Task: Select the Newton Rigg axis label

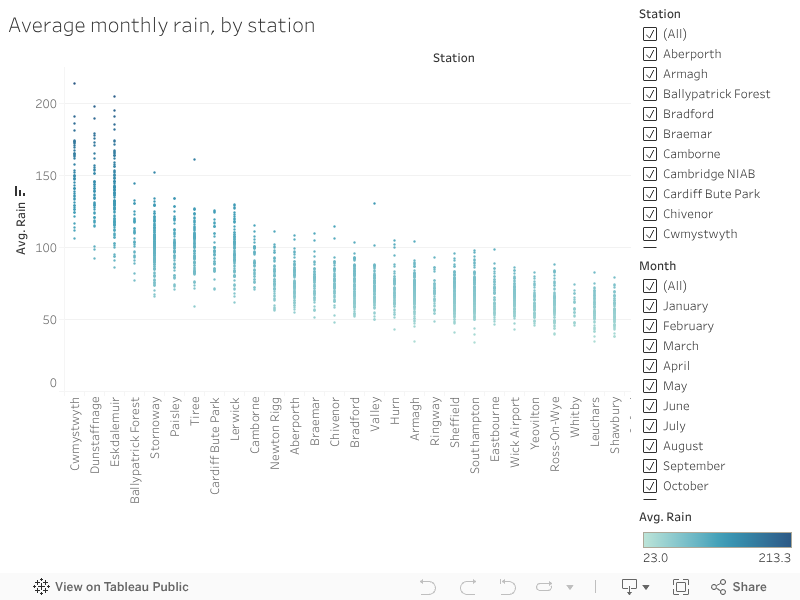Action: [274, 433]
